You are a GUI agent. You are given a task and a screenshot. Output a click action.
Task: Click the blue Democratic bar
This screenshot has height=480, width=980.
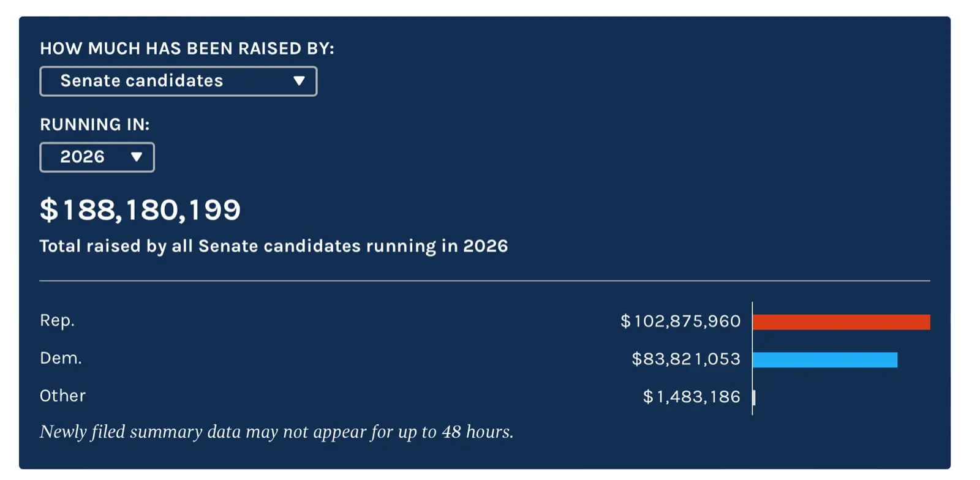coord(824,360)
